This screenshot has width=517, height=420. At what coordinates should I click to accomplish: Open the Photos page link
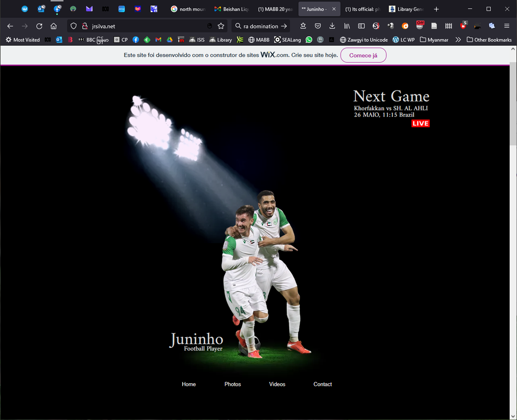[233, 384]
